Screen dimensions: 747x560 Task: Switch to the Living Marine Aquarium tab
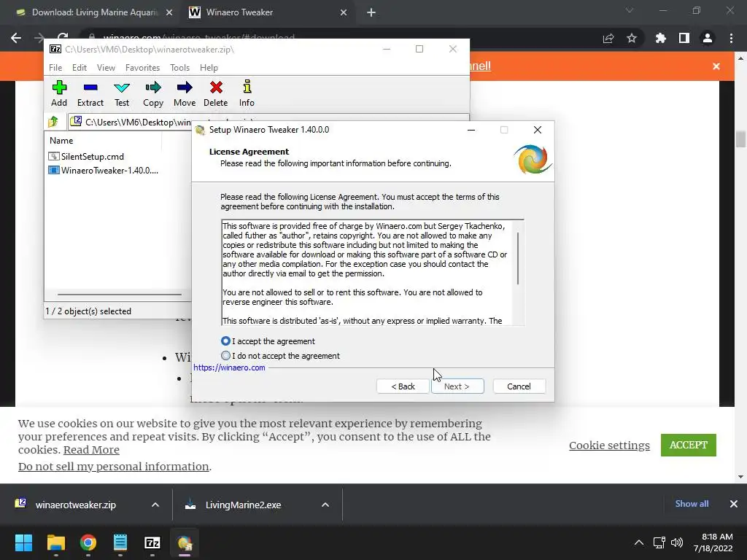click(94, 12)
